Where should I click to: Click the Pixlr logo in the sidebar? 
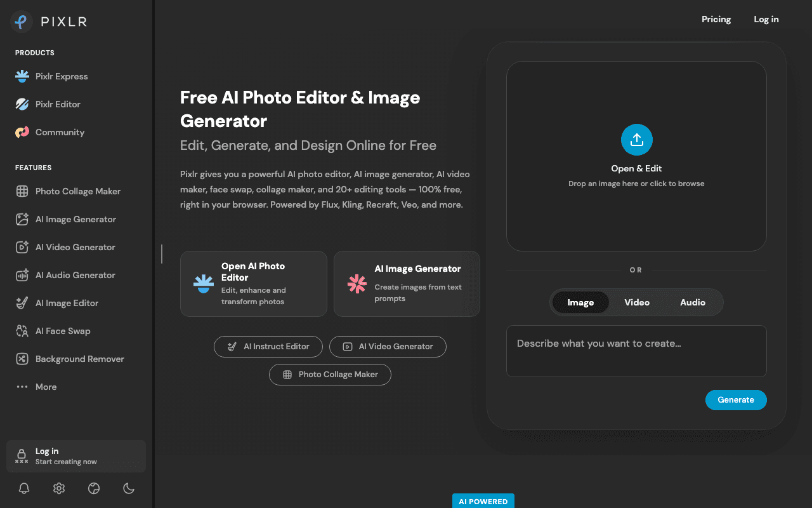(x=49, y=22)
